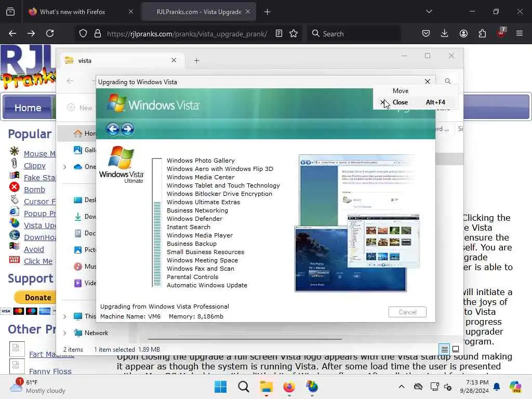532x399 pixels.
Task: Expand OneDrive node in navigation pane
Action: click(x=64, y=167)
